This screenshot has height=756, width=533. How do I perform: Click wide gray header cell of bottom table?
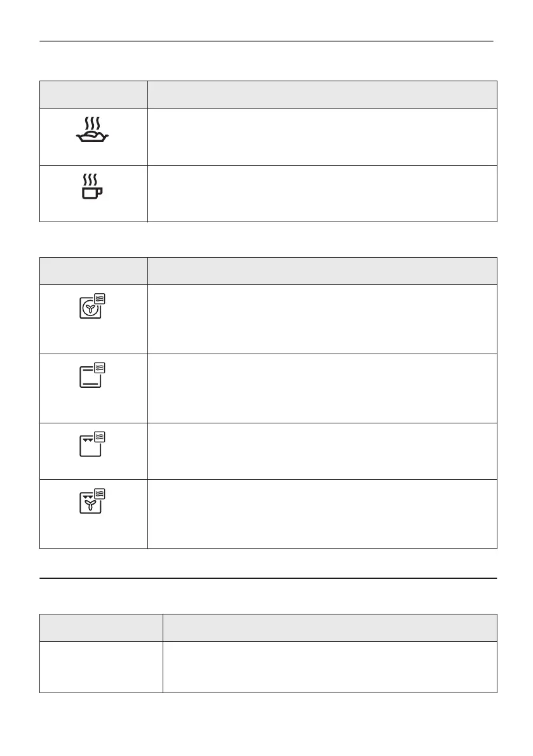pyautogui.click(x=330, y=628)
